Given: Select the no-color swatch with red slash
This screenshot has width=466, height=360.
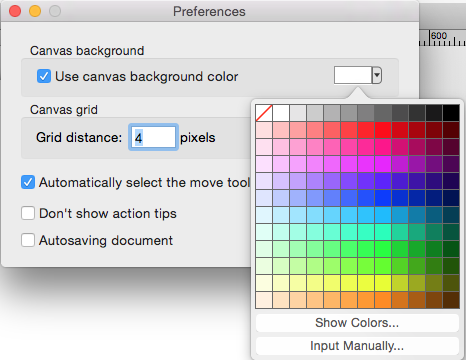Looking at the screenshot, I should (264, 113).
